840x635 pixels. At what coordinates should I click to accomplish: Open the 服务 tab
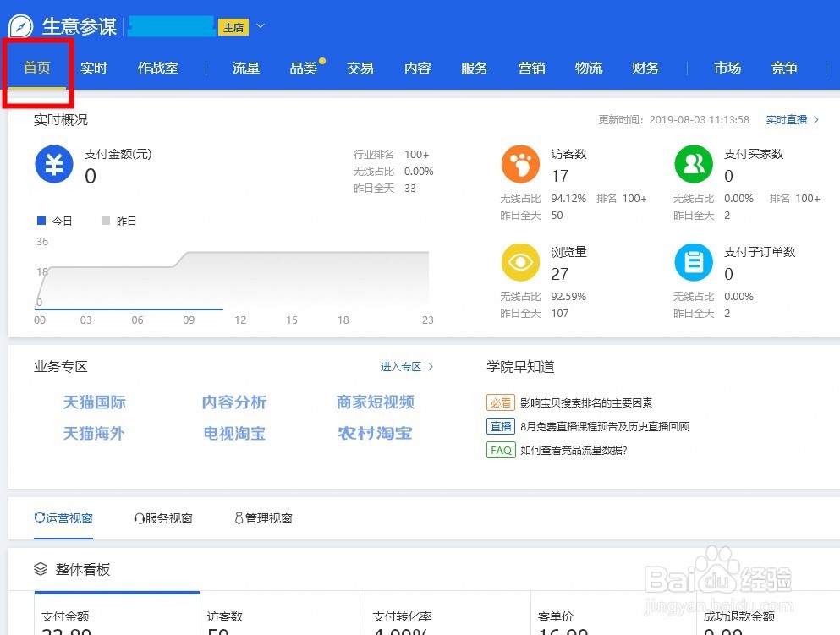pos(474,68)
